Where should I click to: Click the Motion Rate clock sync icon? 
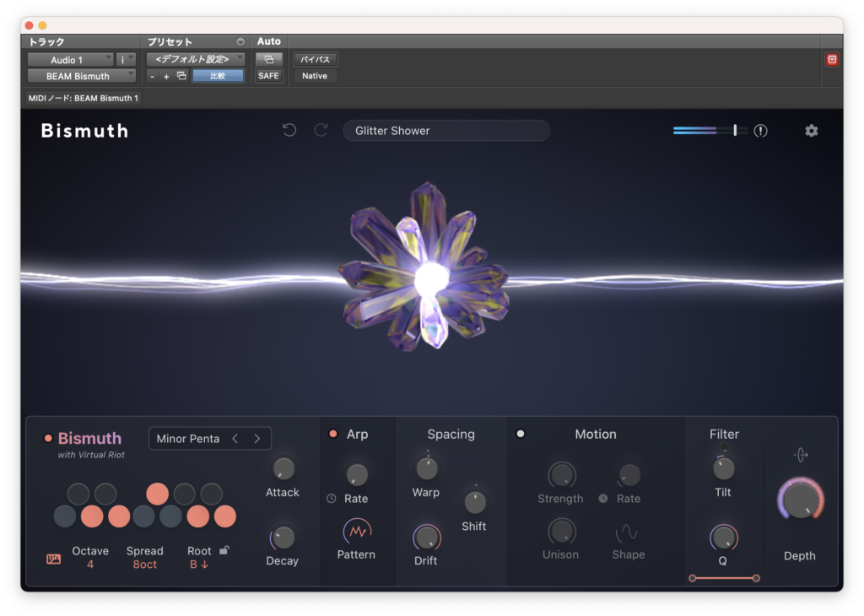[x=603, y=499]
